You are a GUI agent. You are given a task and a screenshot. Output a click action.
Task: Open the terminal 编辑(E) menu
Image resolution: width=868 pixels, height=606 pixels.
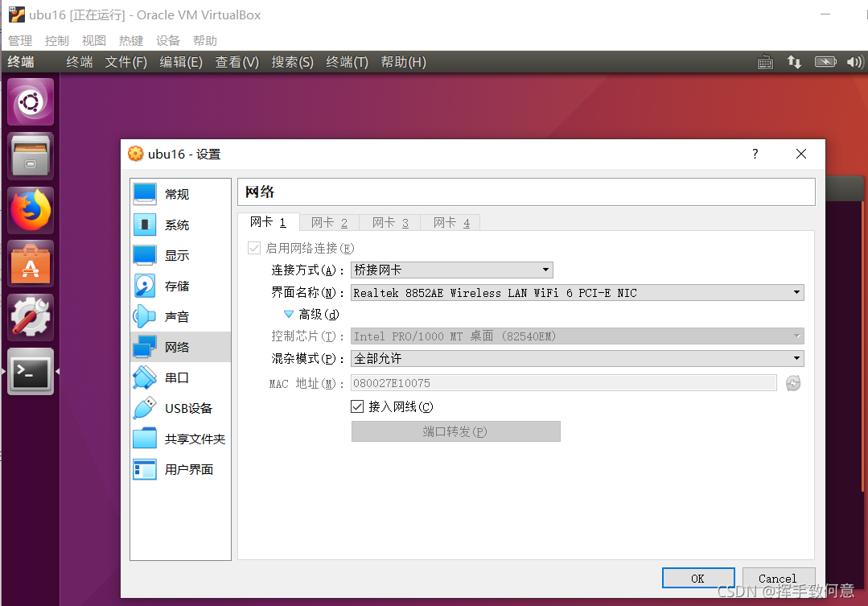pyautogui.click(x=181, y=62)
